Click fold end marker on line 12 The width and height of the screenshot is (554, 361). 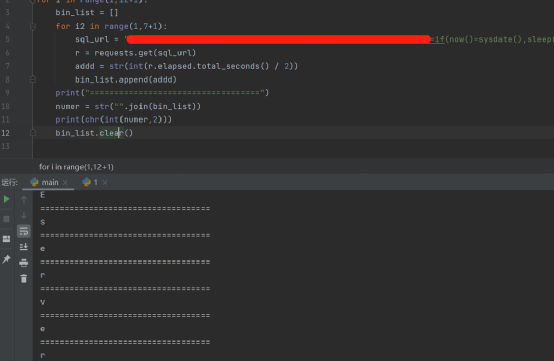pyautogui.click(x=33, y=133)
